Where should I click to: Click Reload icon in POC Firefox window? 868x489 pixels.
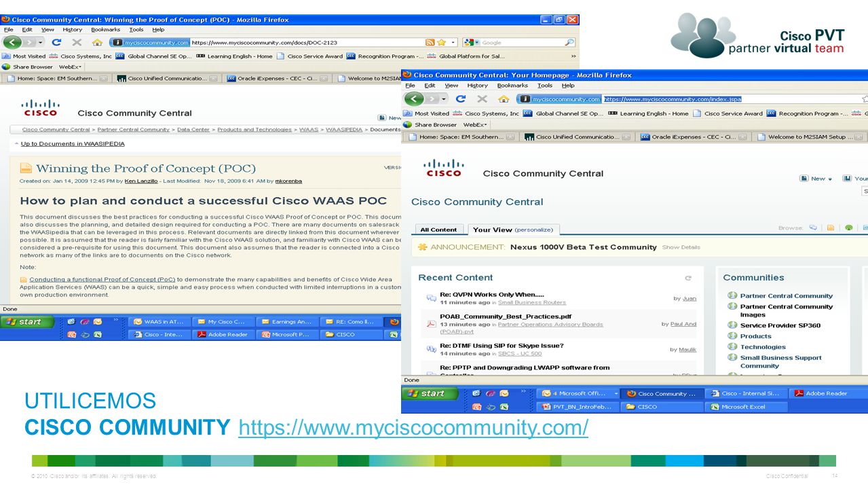57,42
